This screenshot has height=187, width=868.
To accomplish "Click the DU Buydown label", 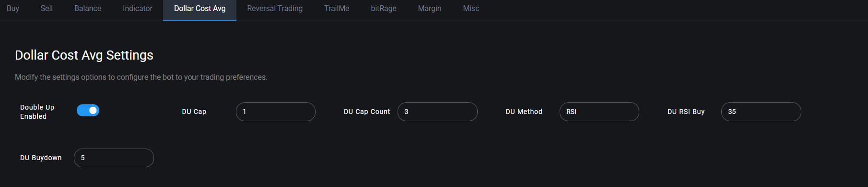I will [x=41, y=158].
